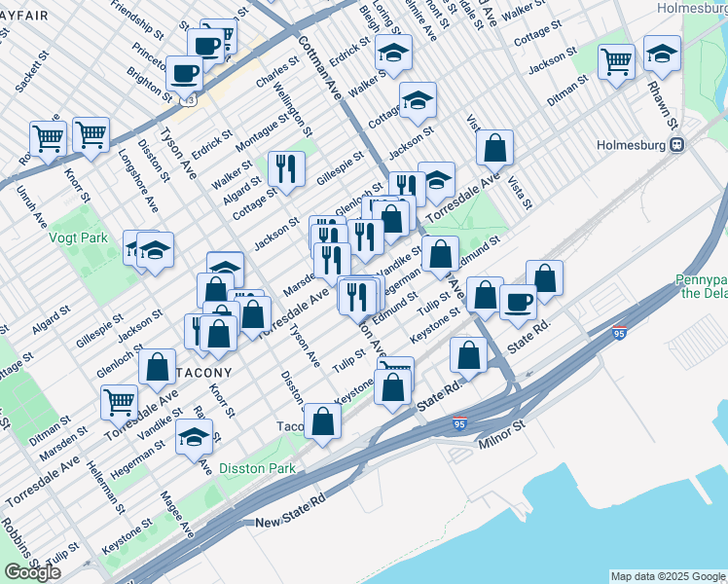The height and width of the screenshot is (584, 728).
Task: Click the shopping bag marker near Glenloch St and Cottman
Action: pos(391,219)
